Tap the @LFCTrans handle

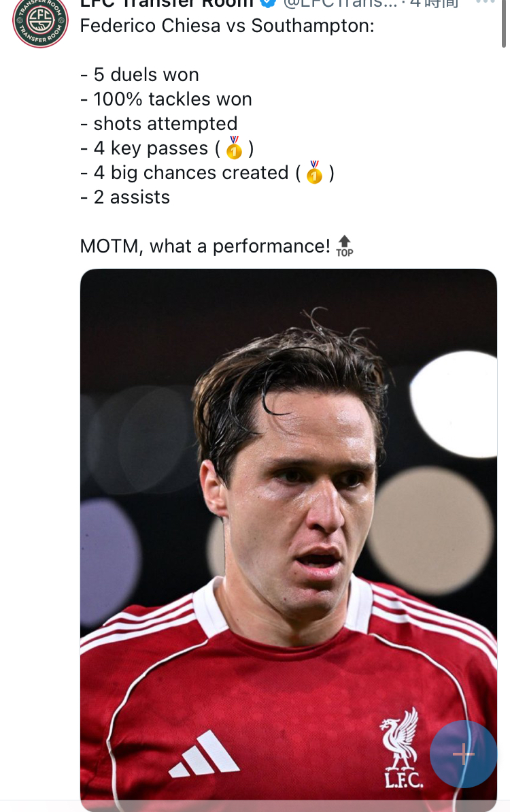pos(340,3)
